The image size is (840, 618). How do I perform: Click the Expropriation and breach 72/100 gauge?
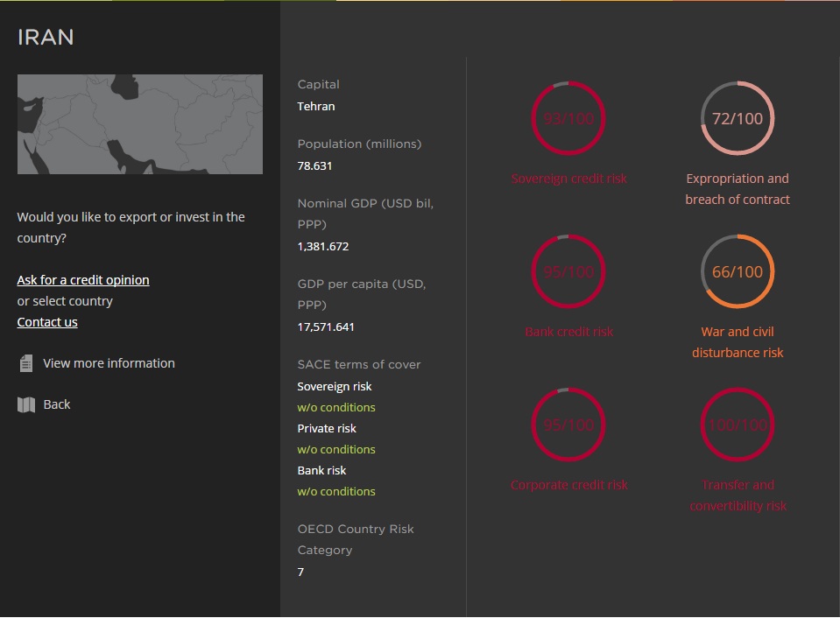click(738, 119)
